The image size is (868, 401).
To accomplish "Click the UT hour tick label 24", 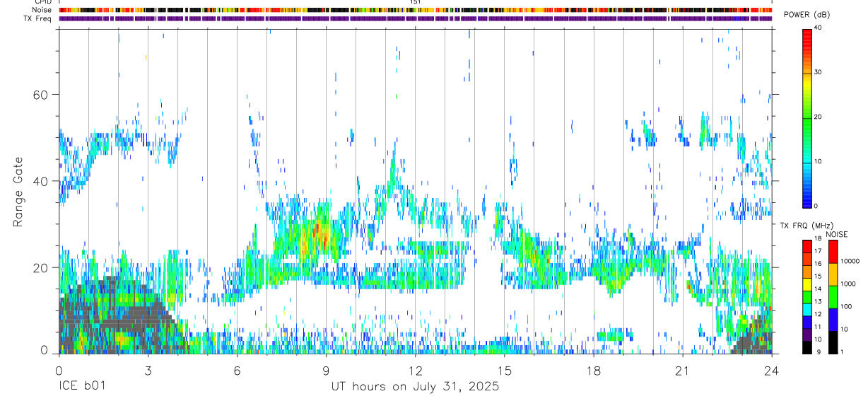I will pos(772,370).
